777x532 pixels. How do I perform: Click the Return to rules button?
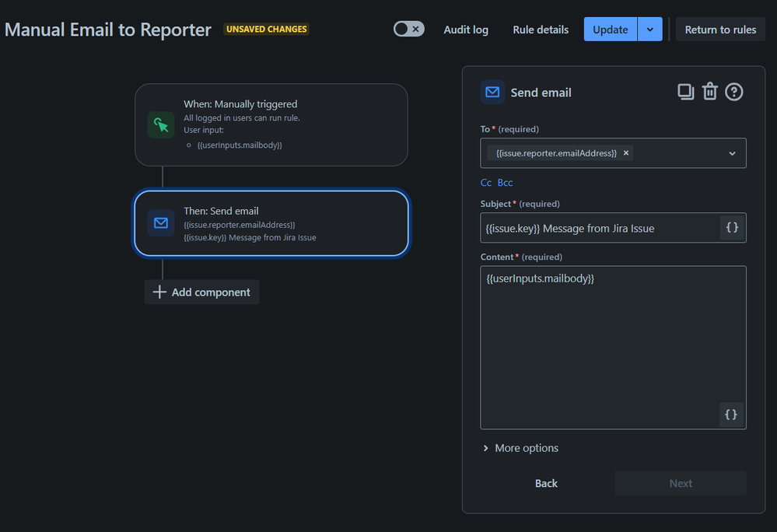click(720, 29)
